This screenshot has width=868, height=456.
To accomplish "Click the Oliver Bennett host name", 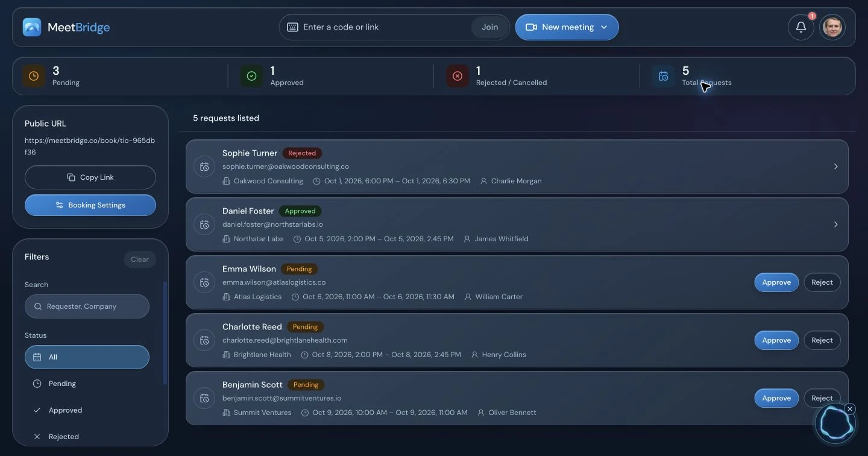I will (512, 413).
